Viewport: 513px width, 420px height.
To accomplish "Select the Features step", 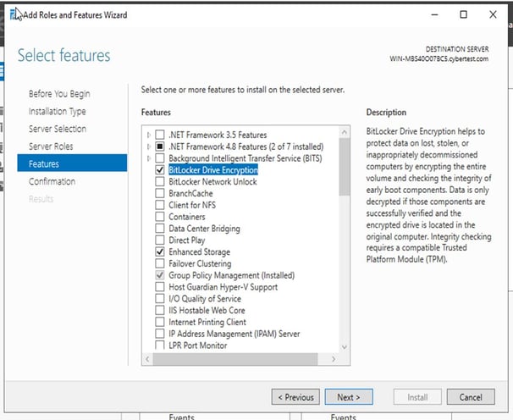I will pos(72,163).
